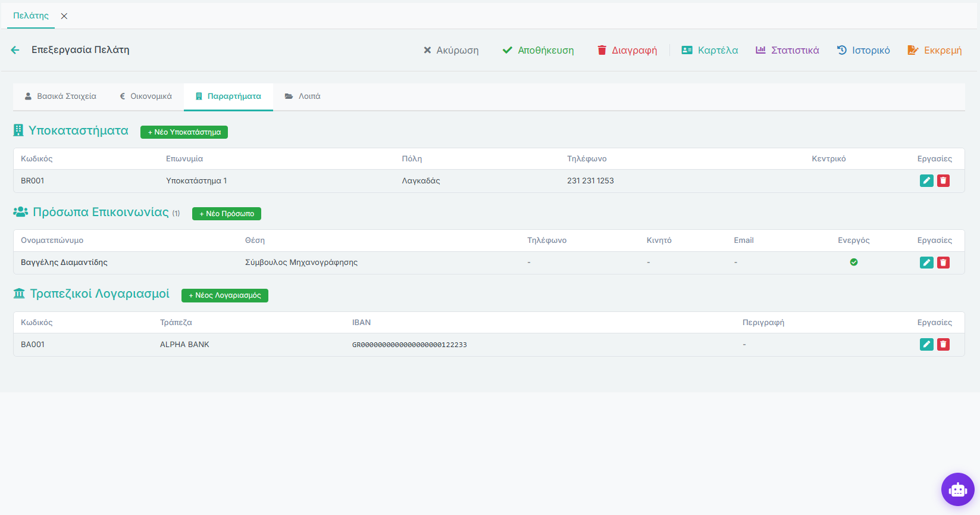980x515 pixels.
Task: Click the IBAN column header
Action: coord(361,323)
